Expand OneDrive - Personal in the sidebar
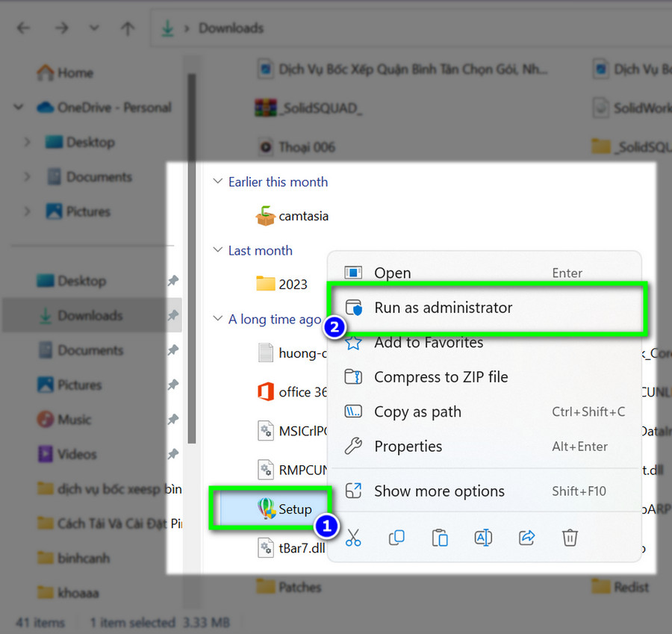This screenshot has width=672, height=634. point(19,108)
